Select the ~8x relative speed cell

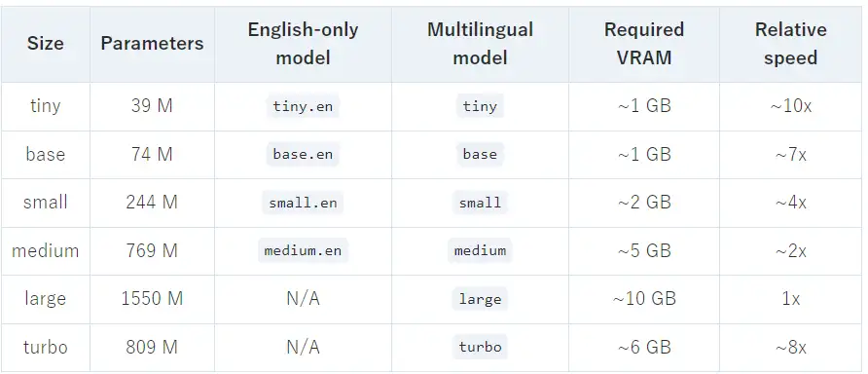(790, 348)
